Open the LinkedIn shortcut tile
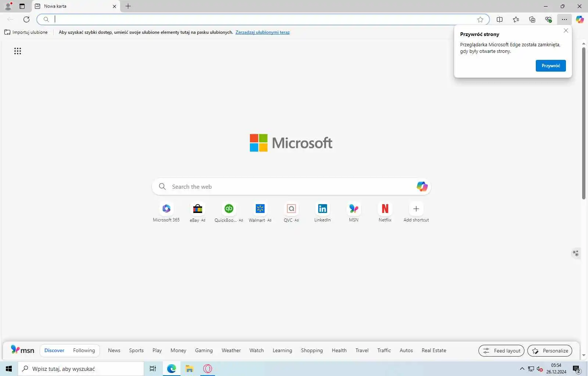 (x=322, y=213)
